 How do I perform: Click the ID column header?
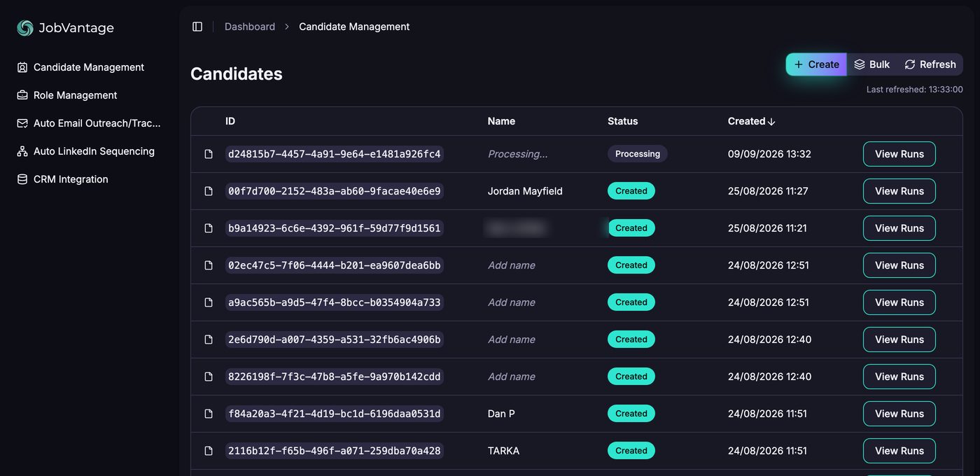point(230,121)
